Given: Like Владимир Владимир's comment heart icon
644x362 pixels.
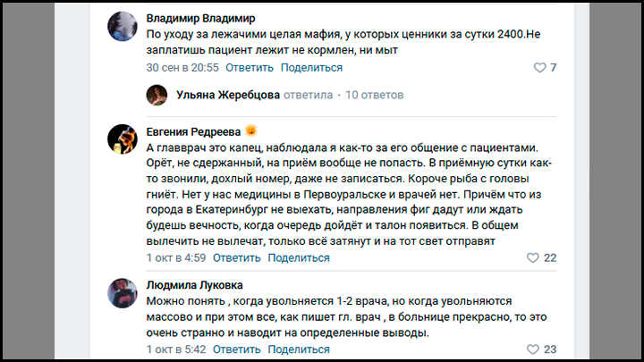Looking at the screenshot, I should (539, 68).
